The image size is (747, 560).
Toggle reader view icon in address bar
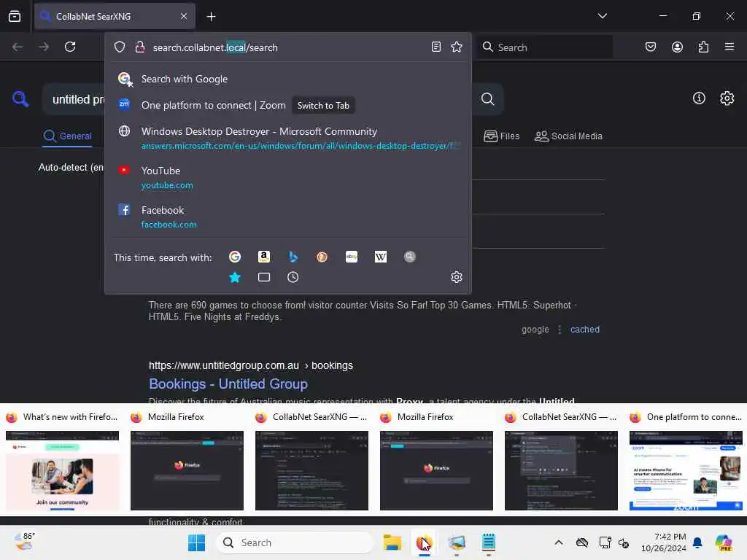click(x=436, y=47)
